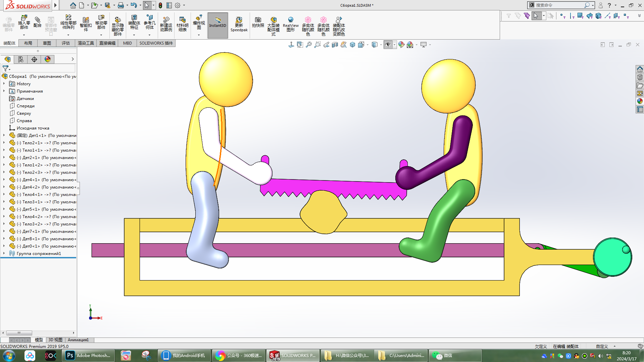Image resolution: width=644 pixels, height=362 pixels.
Task: Toggle the Hide/Show Items eye icon
Action: point(388,45)
